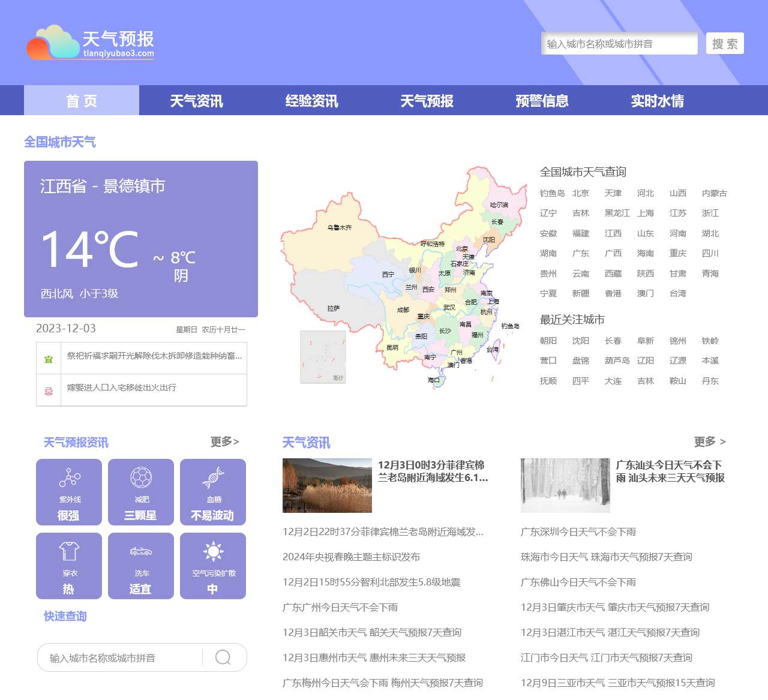Image resolution: width=768 pixels, height=700 pixels.
Task: Open the snowy Shantou weather thumbnail
Action: (x=565, y=485)
